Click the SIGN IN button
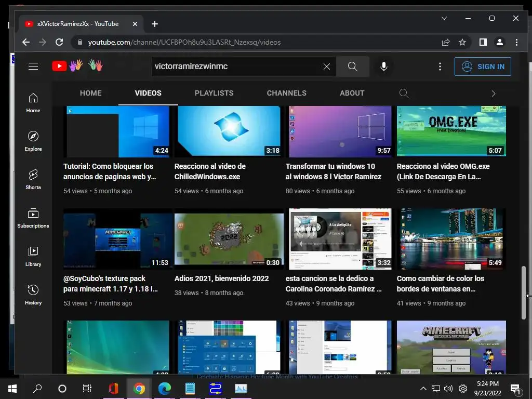This screenshot has height=399, width=532. tap(483, 66)
